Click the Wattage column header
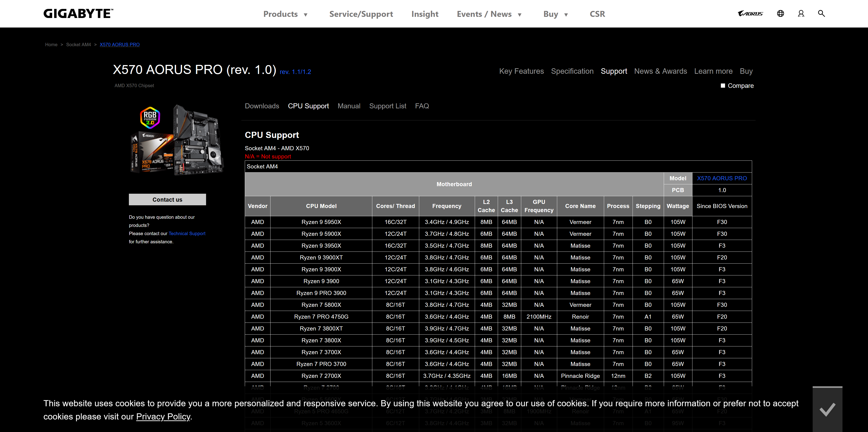868x432 pixels. point(678,206)
